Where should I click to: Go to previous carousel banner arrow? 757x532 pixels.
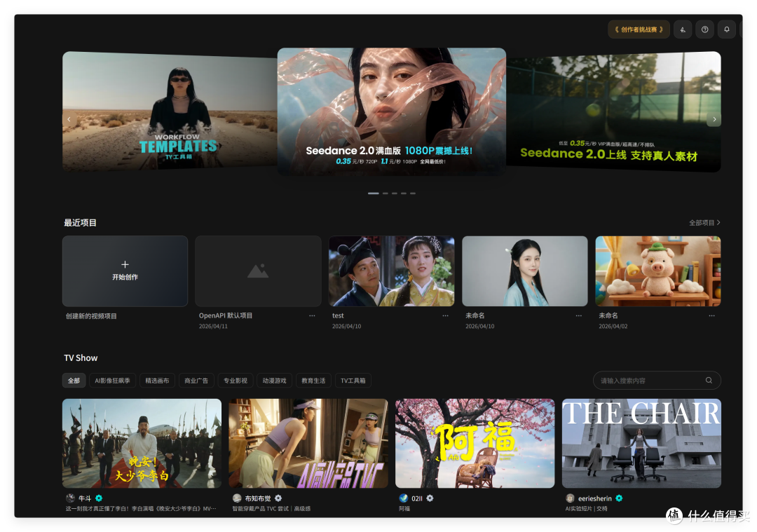[x=69, y=118]
